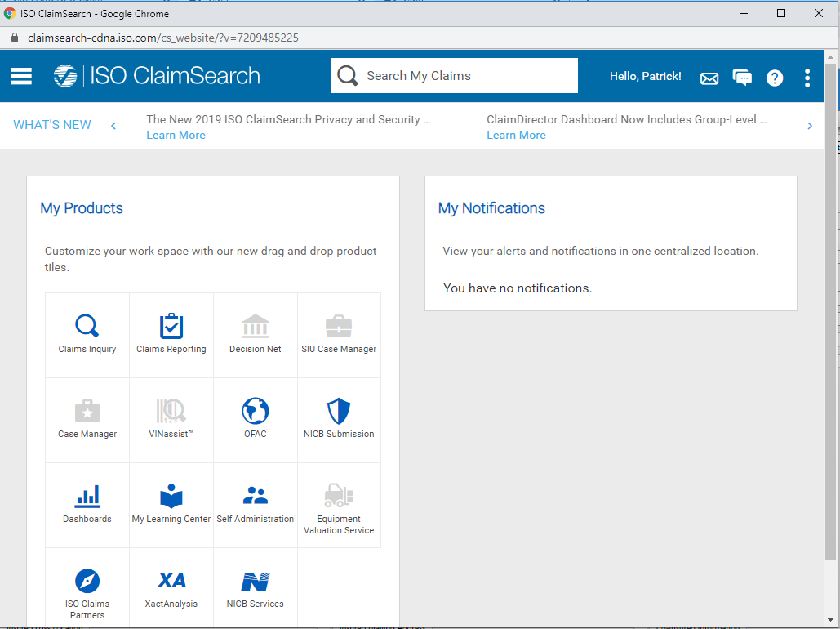The height and width of the screenshot is (629, 840).
Task: Open the Claims Reporting tile
Action: pos(171,335)
